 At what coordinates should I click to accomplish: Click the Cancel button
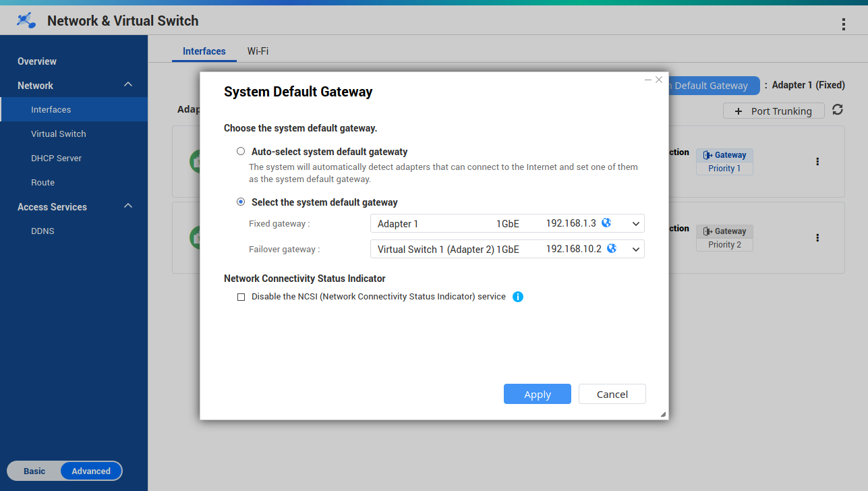pos(612,395)
